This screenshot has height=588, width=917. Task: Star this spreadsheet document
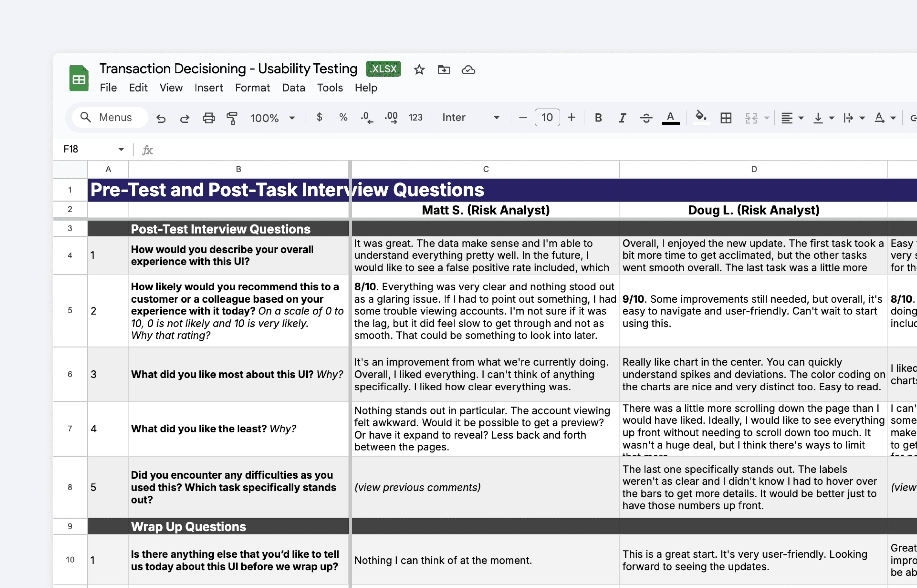click(419, 70)
